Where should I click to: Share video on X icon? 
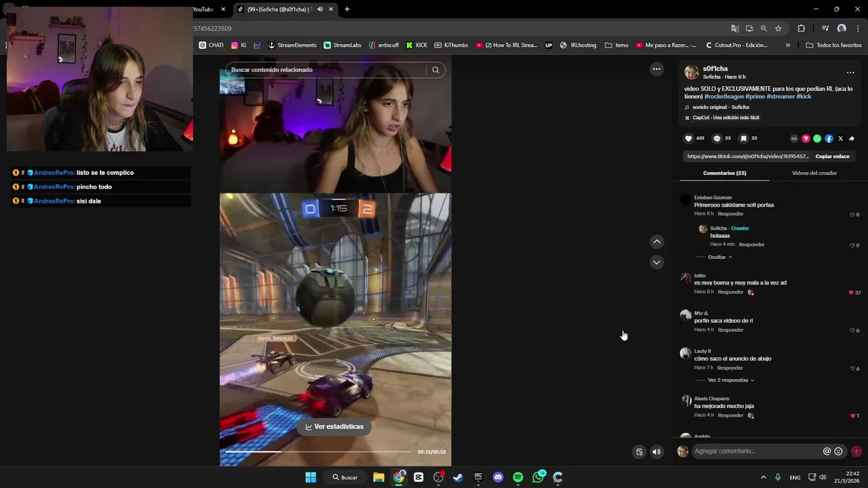(x=840, y=138)
